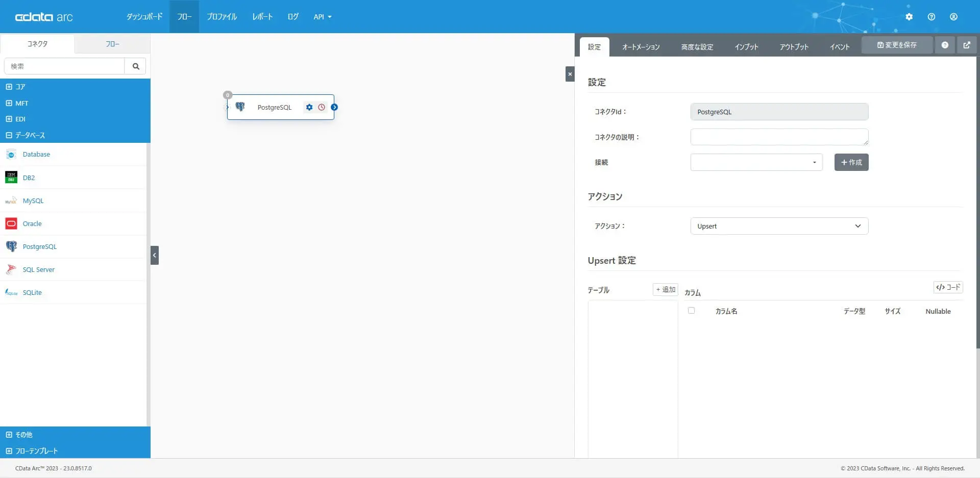980x478 pixels.
Task: Click the コネクタの説明 text area
Action: tap(779, 137)
